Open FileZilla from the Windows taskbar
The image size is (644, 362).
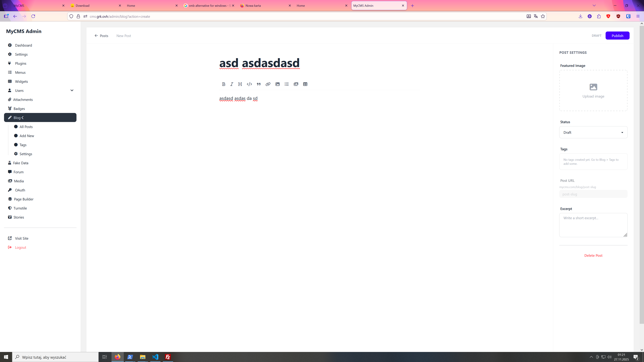[168, 357]
